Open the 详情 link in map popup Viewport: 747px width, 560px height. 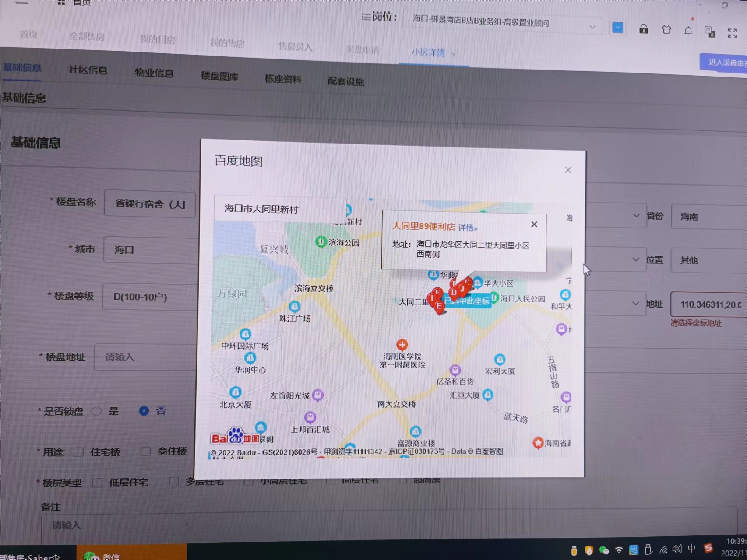click(x=467, y=227)
